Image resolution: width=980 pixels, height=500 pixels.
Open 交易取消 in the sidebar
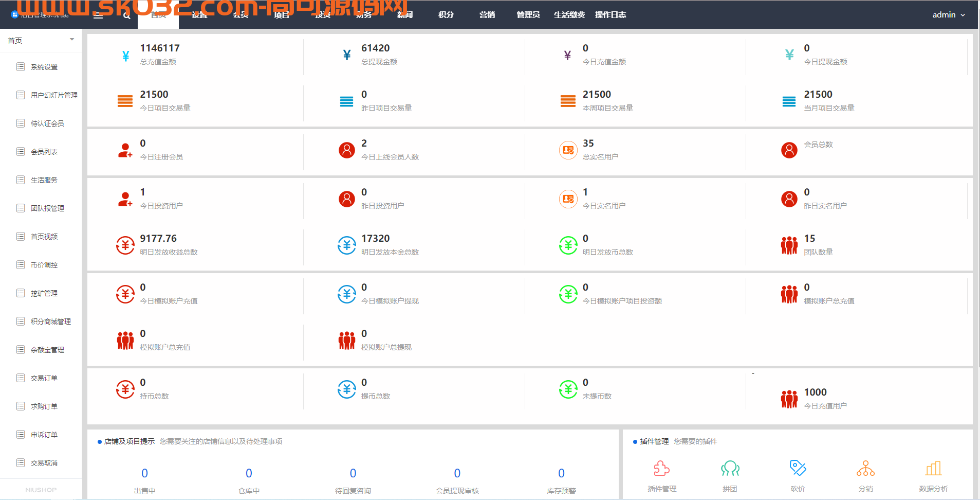coord(44,463)
